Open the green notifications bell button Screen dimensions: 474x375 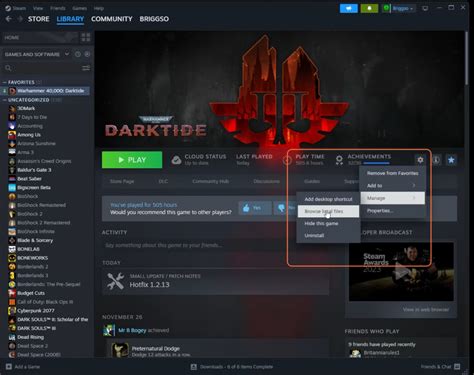click(x=369, y=8)
